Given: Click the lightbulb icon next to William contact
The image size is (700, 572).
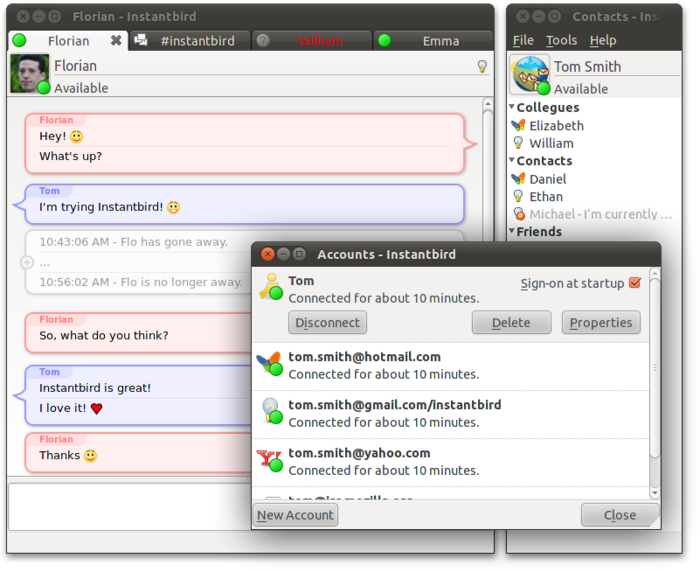Looking at the screenshot, I should (518, 143).
